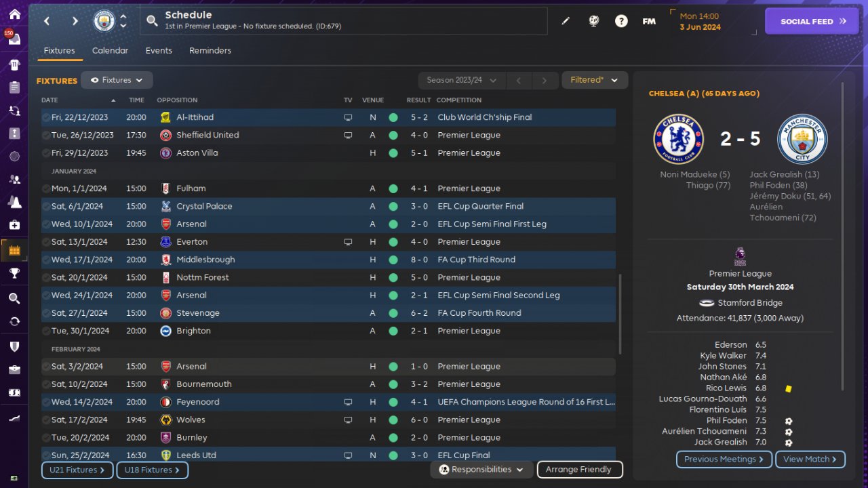The width and height of the screenshot is (868, 488).
Task: Toggle the checkmark on the Al-Ittihad fixture row
Action: 45,117
